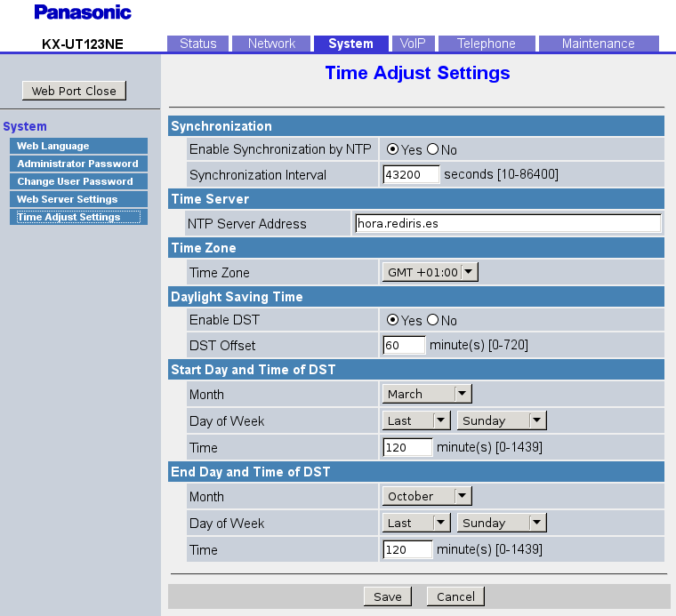Expand the DST start Month dropdown

coord(427,394)
